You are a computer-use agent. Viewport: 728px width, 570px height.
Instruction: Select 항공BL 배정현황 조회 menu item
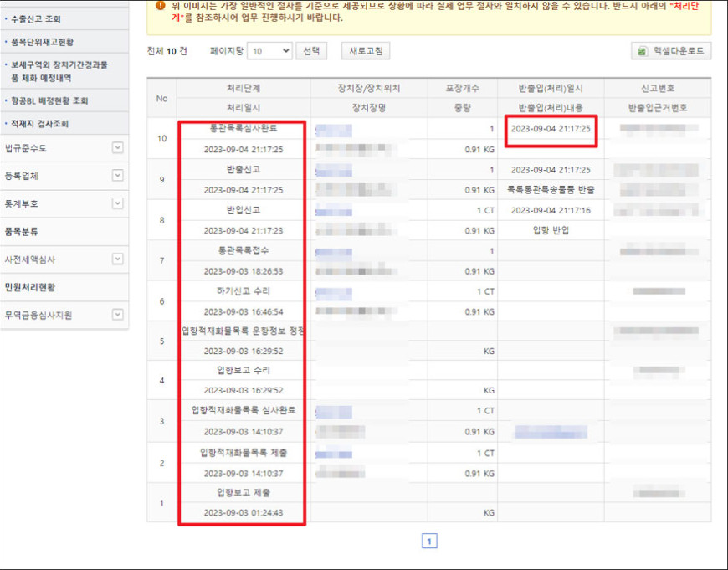[x=49, y=101]
